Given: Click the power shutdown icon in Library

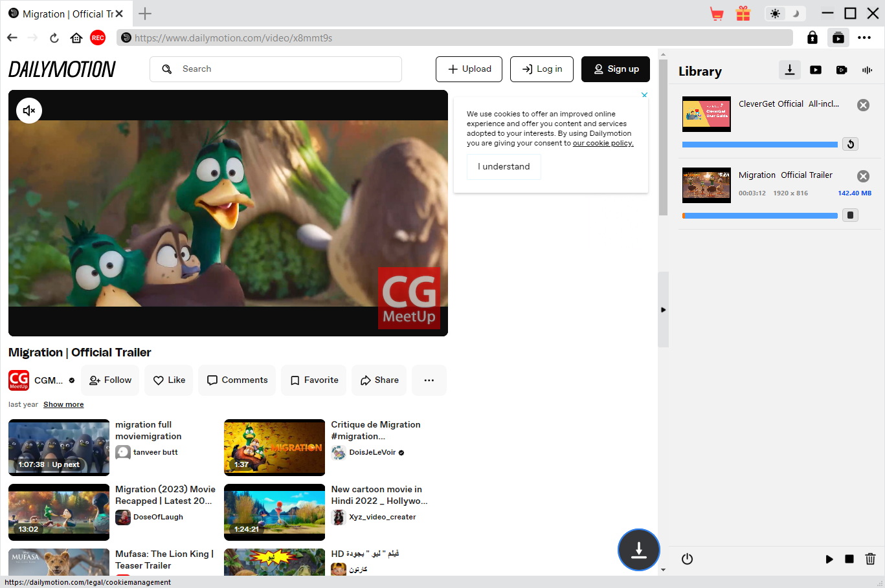Looking at the screenshot, I should point(688,559).
